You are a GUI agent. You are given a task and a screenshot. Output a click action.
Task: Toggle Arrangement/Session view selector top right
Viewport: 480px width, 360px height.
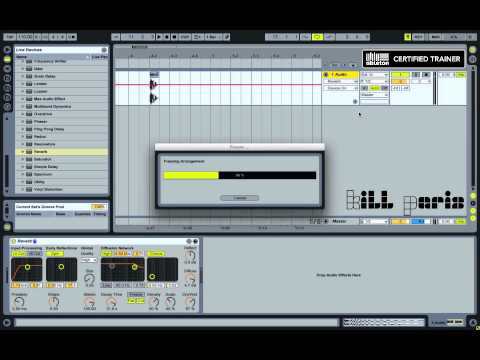click(x=473, y=50)
